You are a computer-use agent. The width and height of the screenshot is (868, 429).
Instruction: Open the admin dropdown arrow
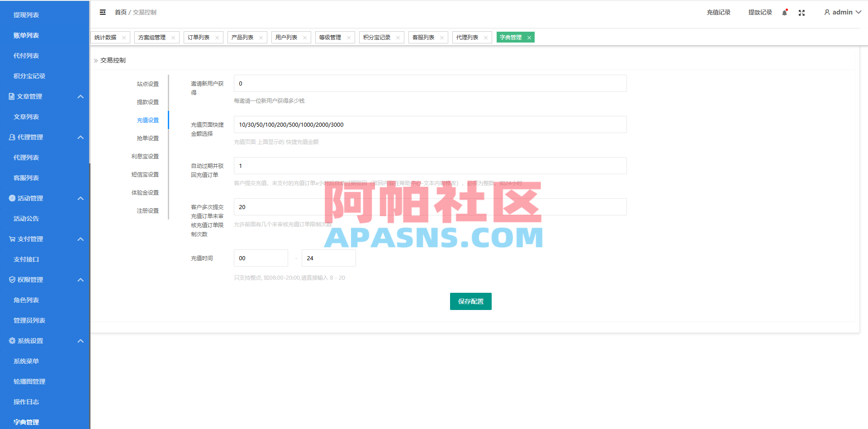coord(858,12)
